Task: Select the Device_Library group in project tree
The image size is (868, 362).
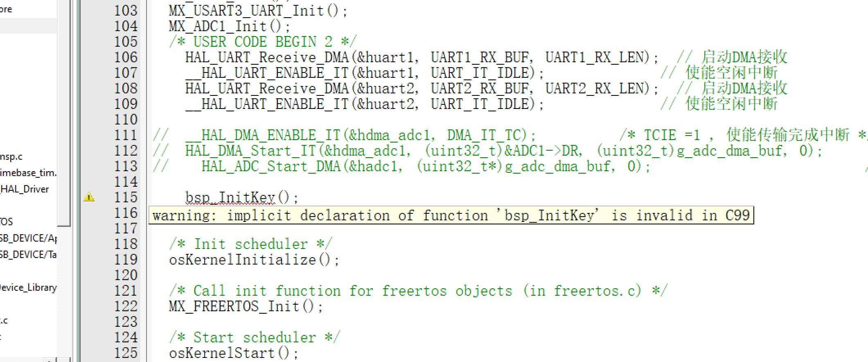Action: click(28, 287)
